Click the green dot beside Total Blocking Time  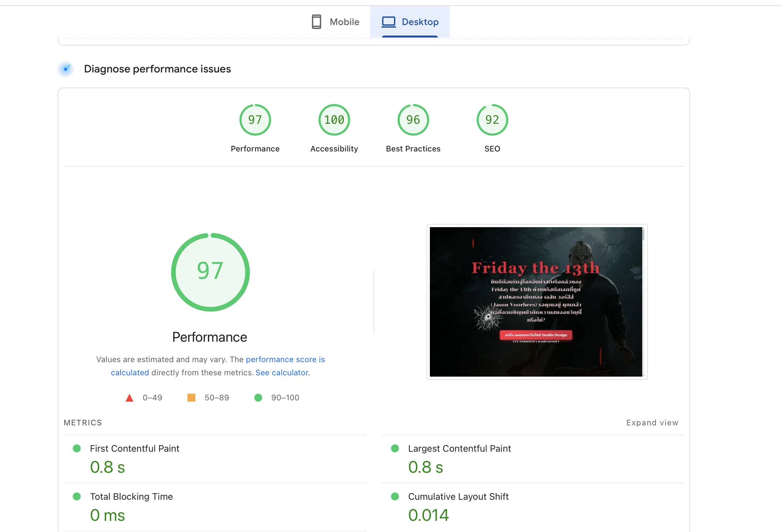coord(76,496)
